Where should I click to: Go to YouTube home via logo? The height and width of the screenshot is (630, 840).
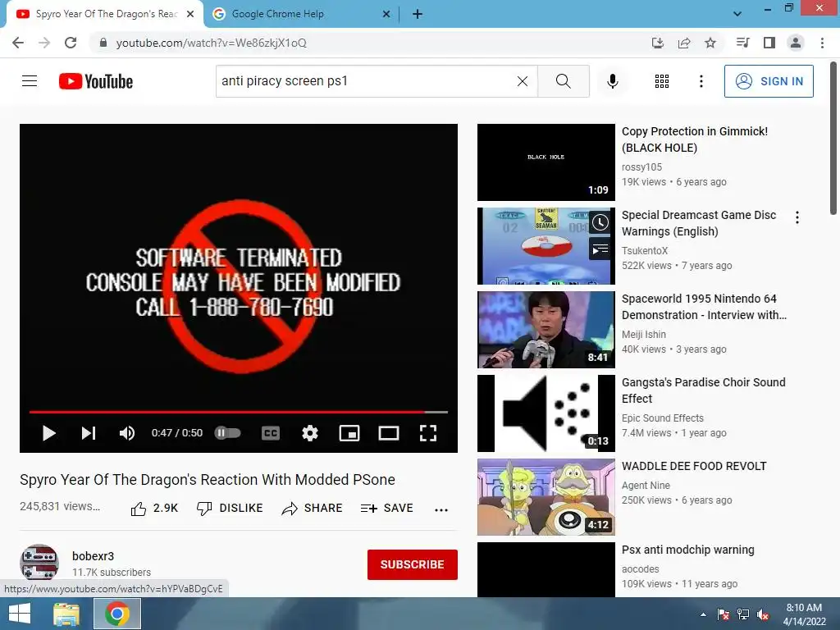point(96,81)
